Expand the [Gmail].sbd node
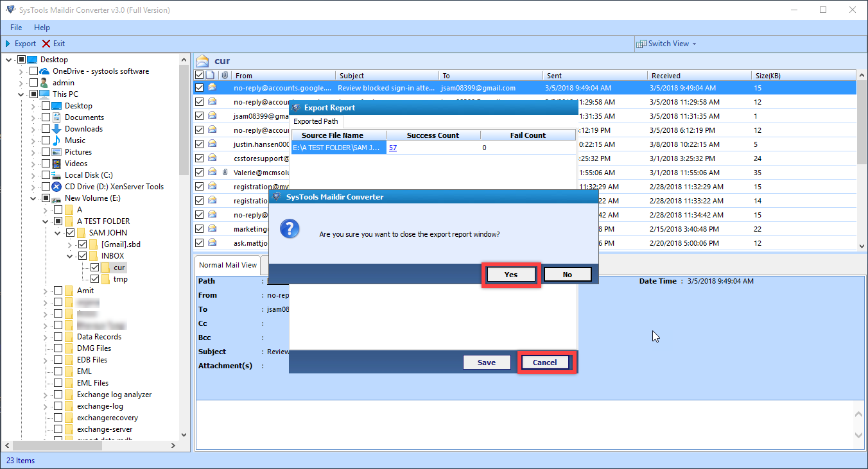Screen dimensions: 868x469 (x=70, y=244)
